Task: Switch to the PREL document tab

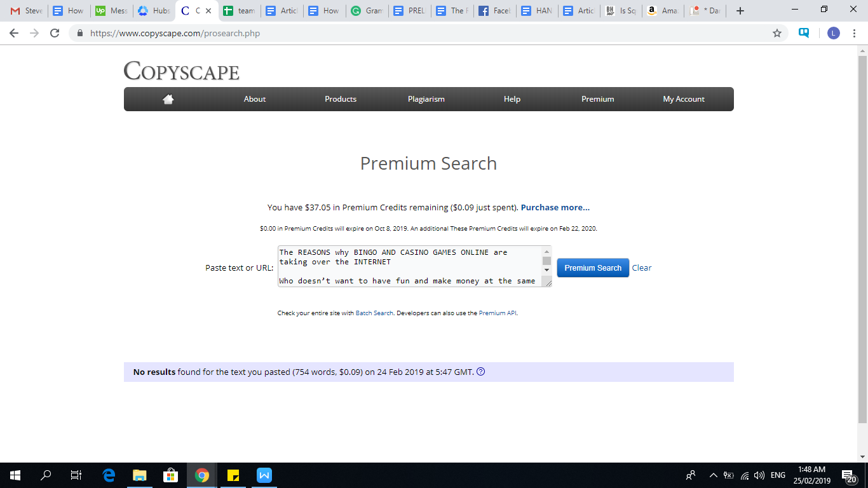Action: point(409,11)
